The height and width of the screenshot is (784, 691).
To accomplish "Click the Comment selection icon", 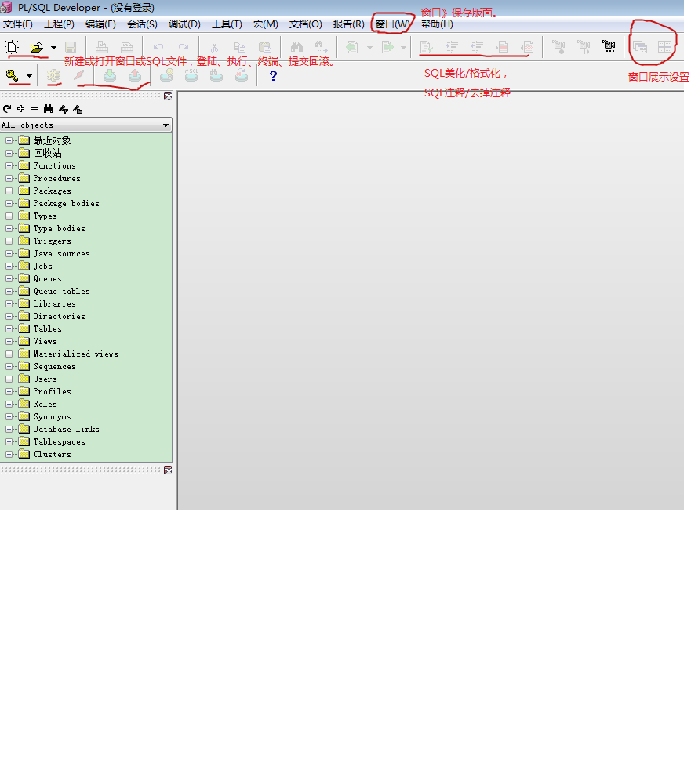I will coord(502,48).
